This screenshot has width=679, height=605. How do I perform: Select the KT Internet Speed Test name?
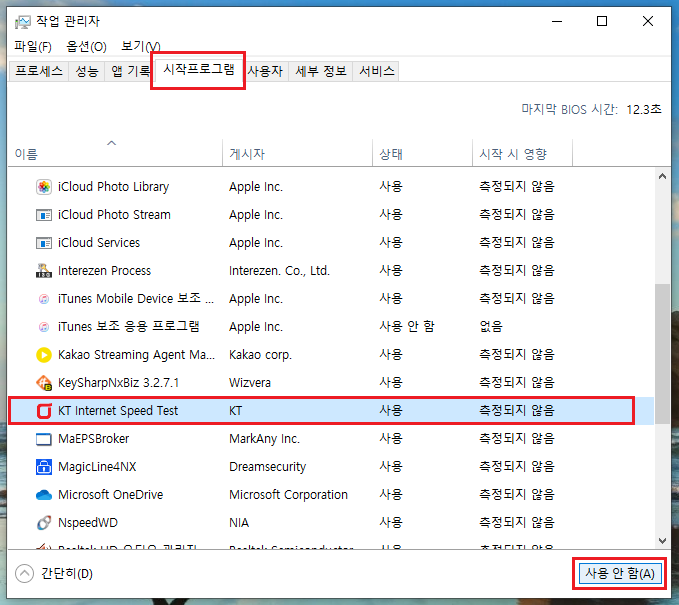(118, 411)
